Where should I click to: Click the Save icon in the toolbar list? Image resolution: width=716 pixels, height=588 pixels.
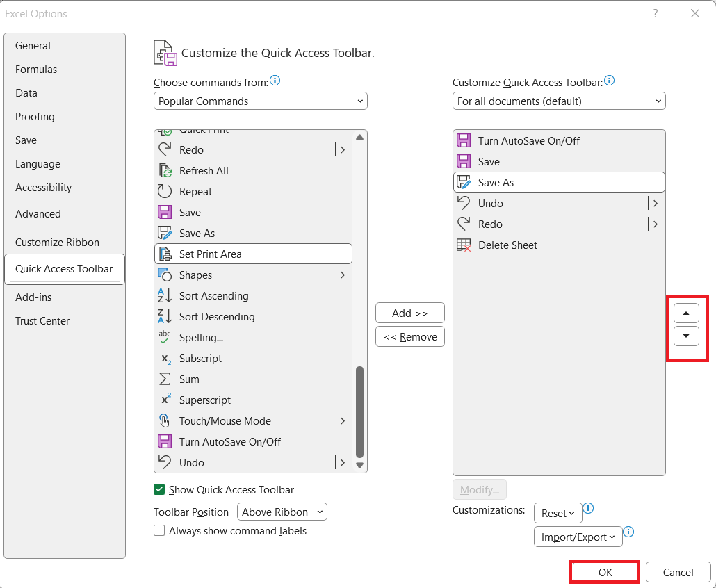tap(464, 162)
